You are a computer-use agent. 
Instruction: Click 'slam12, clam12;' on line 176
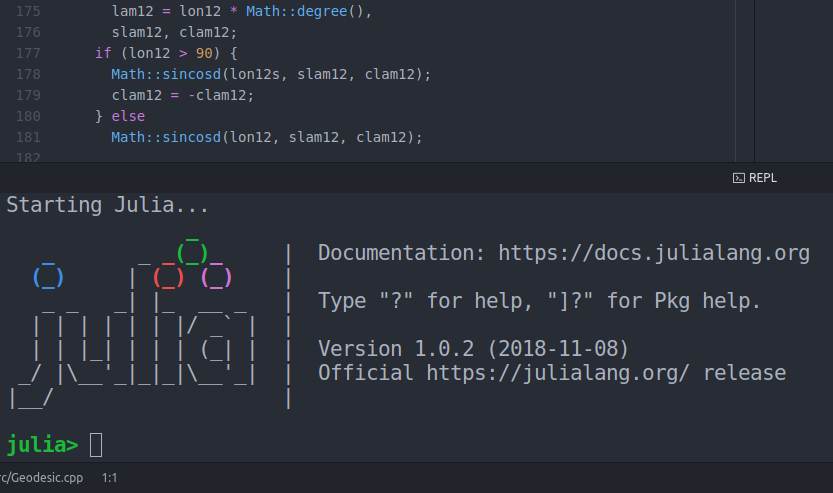[x=174, y=32]
